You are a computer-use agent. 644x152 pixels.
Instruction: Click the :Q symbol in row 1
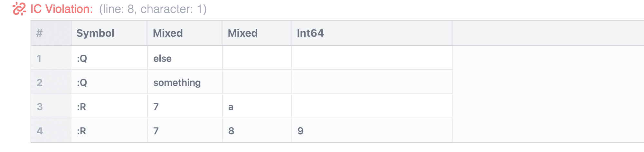[x=82, y=58]
